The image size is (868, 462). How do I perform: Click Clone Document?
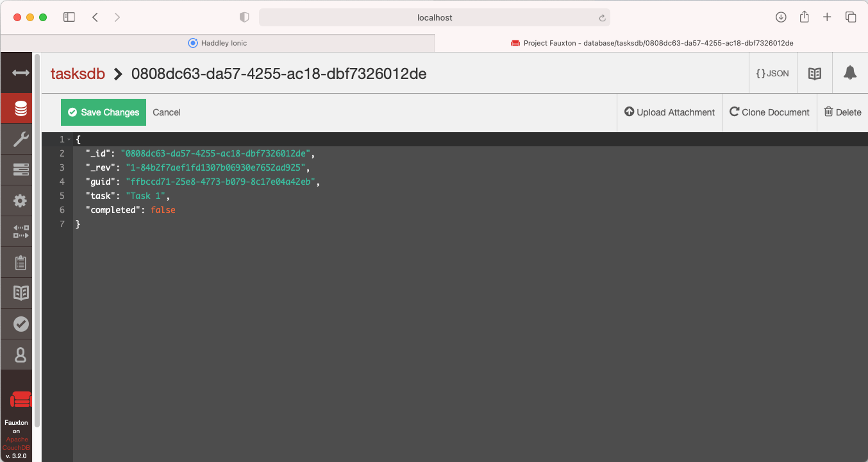click(769, 112)
